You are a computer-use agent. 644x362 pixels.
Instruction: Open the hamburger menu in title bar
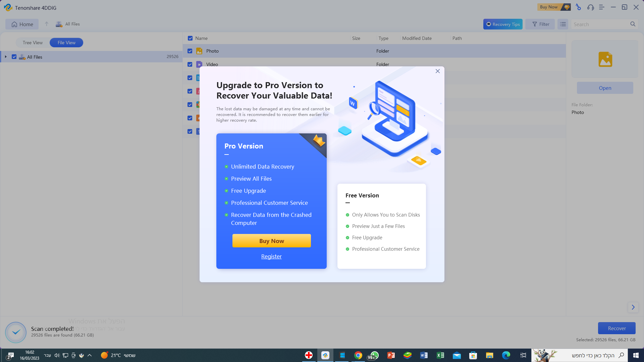coord(602,7)
